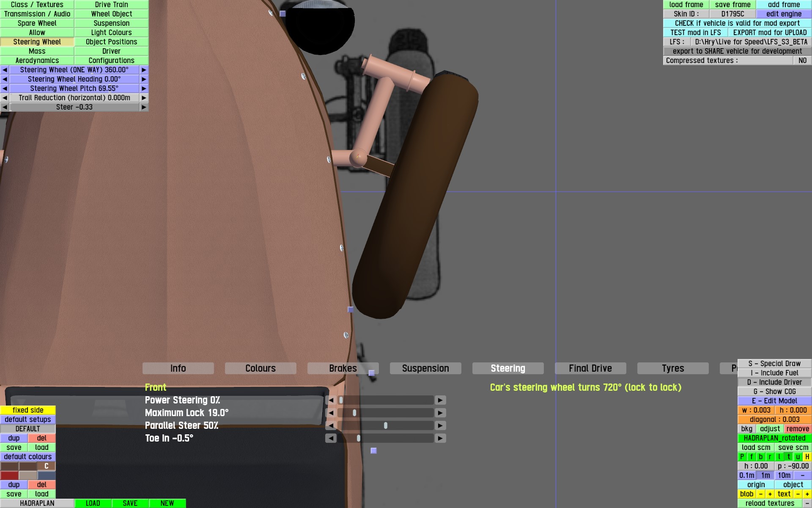The image size is (812, 508).
Task: Select the 10m grid scale
Action: tap(784, 475)
